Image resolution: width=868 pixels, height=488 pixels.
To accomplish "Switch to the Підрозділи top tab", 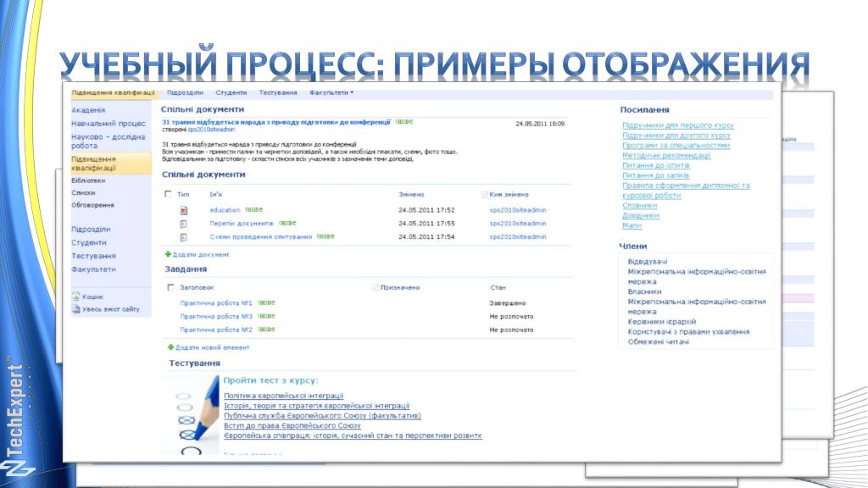I will (x=185, y=93).
